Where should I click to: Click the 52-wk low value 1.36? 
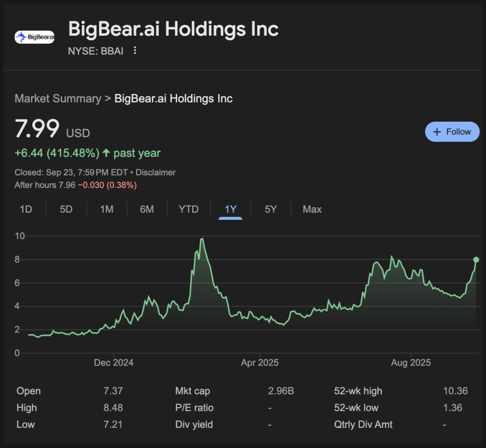[x=452, y=408]
